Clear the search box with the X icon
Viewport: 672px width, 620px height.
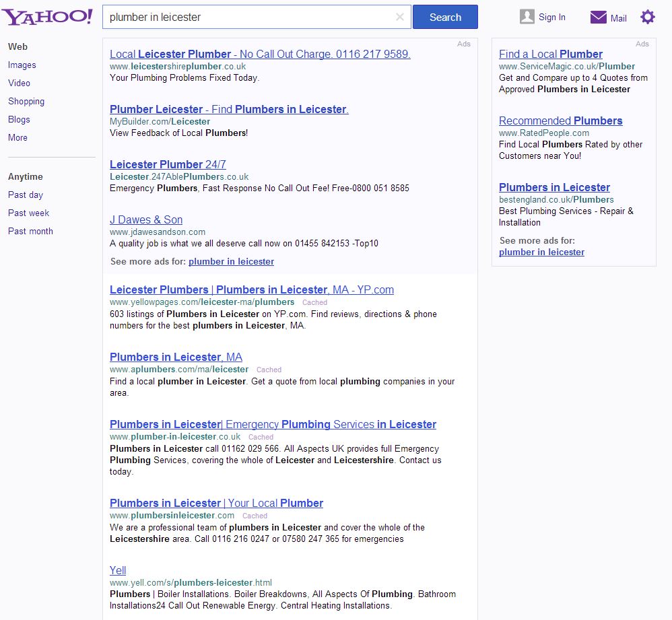point(400,18)
